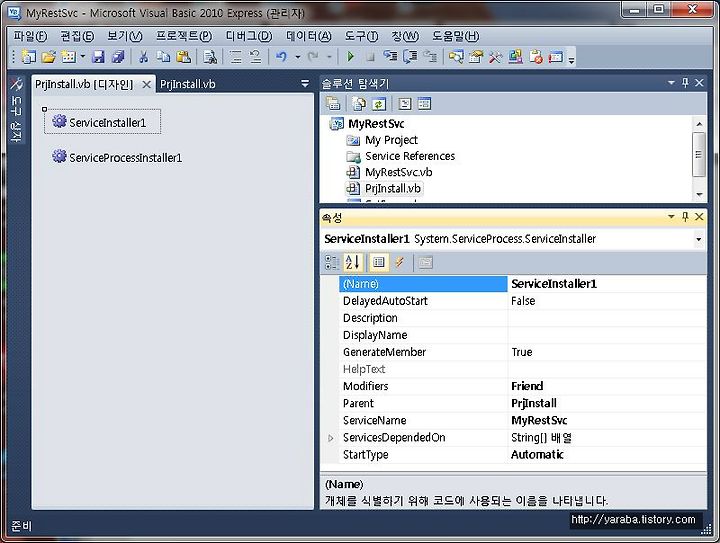Open the active documents list dropdown

coord(304,84)
